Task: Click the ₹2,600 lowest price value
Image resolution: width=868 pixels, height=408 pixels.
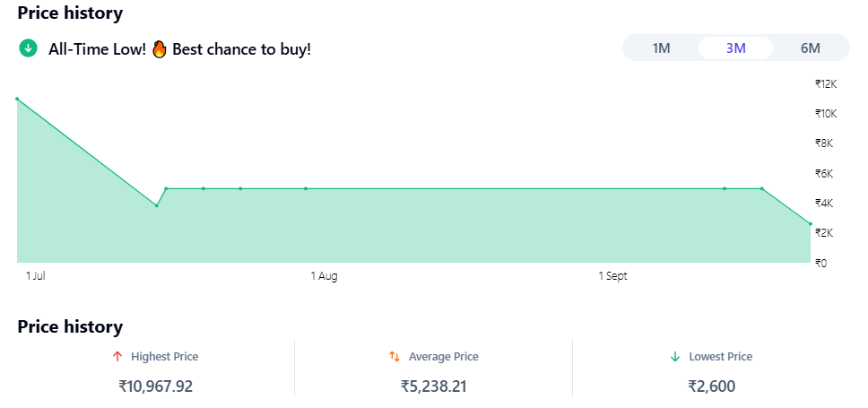Action: 712,386
